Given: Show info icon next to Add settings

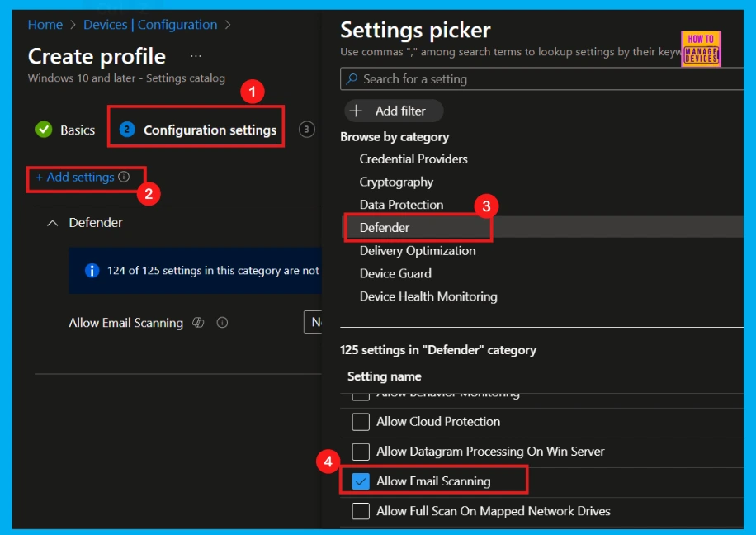Looking at the screenshot, I should [x=124, y=177].
